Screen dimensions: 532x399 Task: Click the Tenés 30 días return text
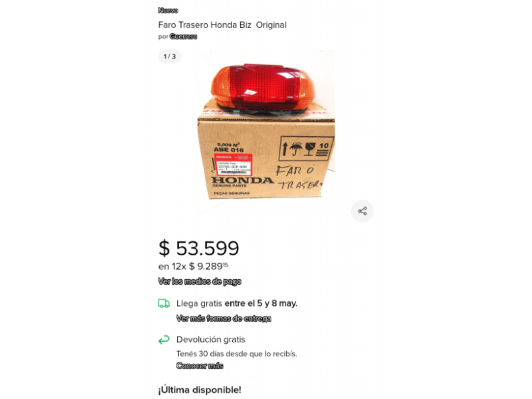[x=236, y=354]
